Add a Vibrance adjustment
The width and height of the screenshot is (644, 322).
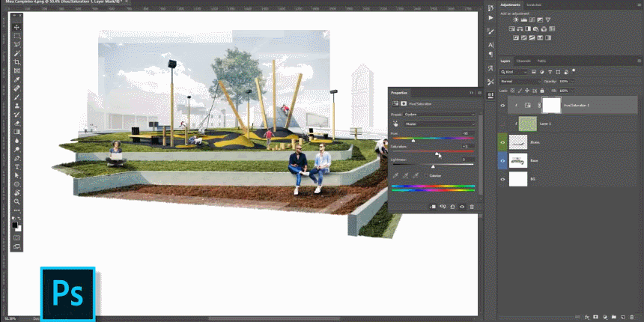(x=548, y=19)
